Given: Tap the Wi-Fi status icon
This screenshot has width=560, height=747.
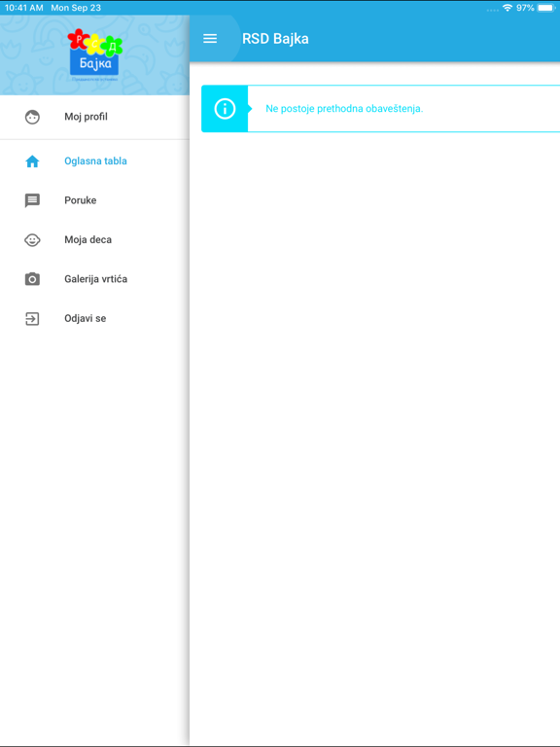Looking at the screenshot, I should (507, 8).
